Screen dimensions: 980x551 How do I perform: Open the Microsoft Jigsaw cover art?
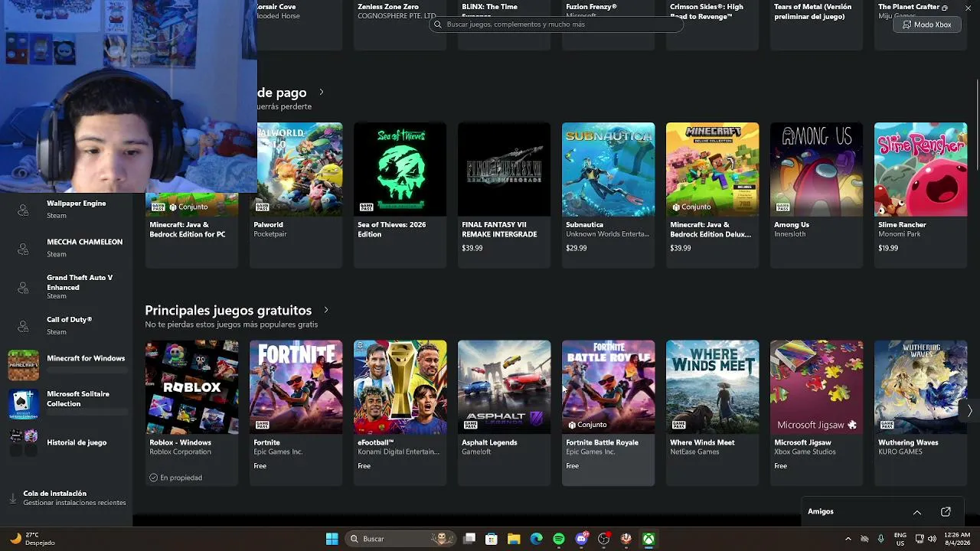[x=816, y=387]
